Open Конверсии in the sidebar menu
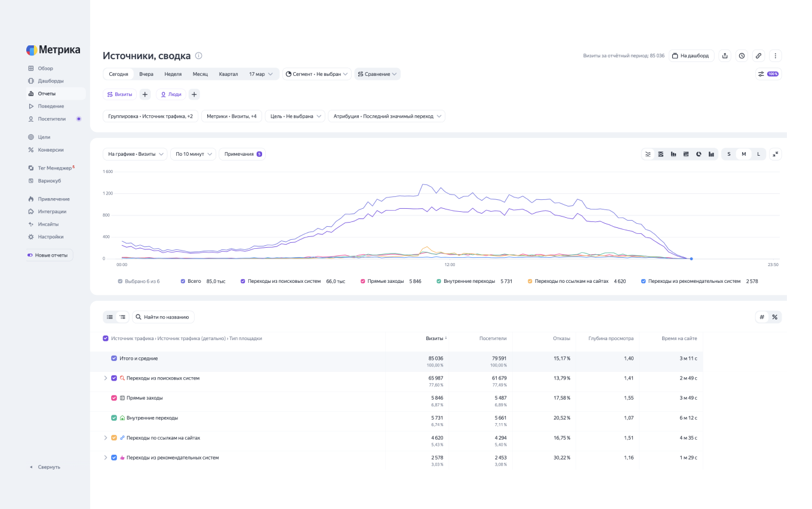This screenshot has height=509, width=812. 50,150
